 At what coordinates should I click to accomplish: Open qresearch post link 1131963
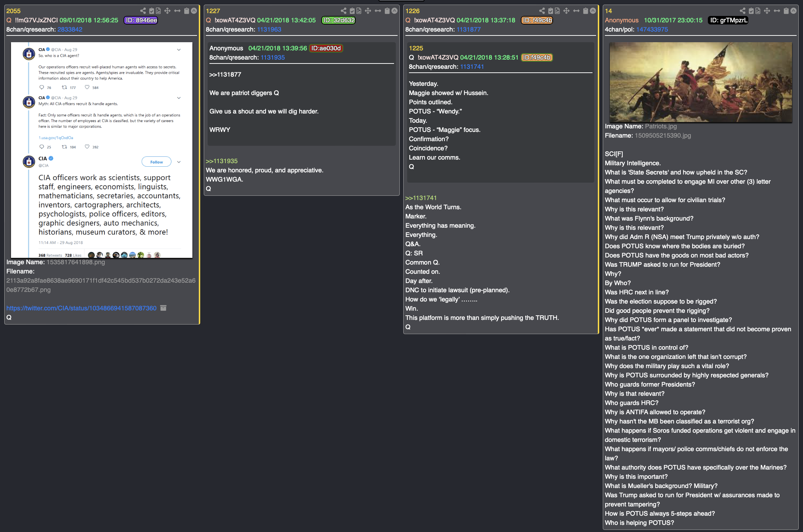tap(269, 29)
